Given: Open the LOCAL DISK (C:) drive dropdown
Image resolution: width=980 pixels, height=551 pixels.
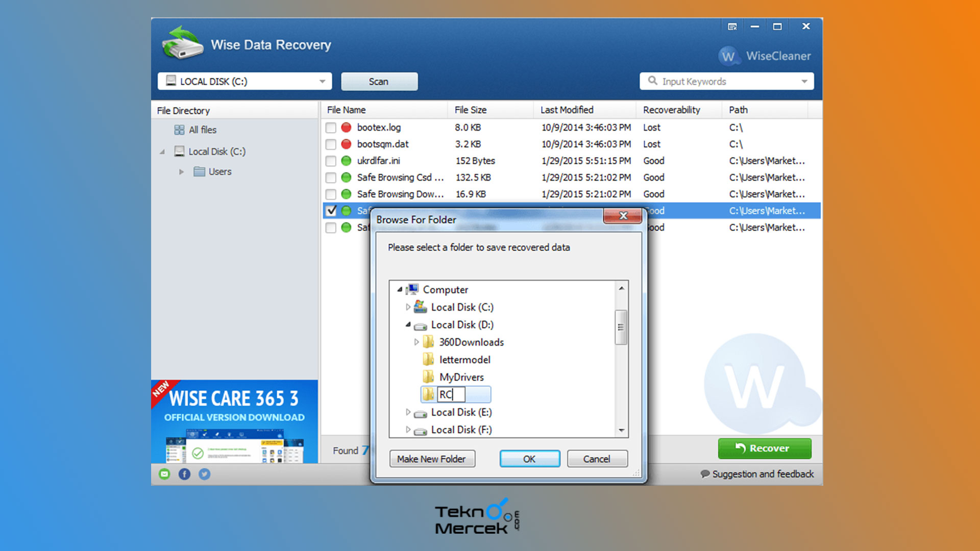Looking at the screenshot, I should [244, 81].
